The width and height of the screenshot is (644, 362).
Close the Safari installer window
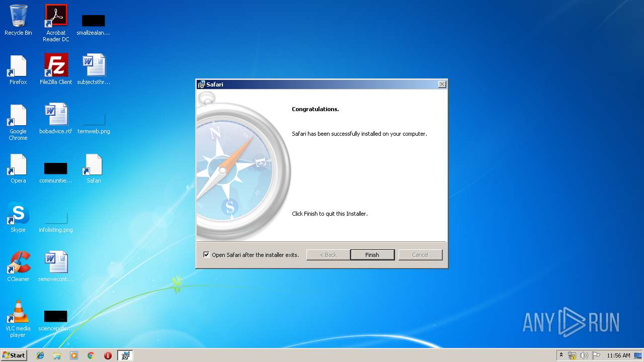point(442,84)
